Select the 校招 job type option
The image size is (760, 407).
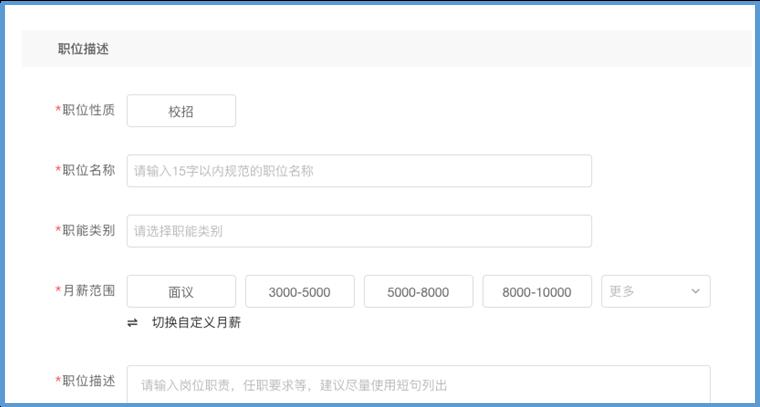(x=181, y=111)
